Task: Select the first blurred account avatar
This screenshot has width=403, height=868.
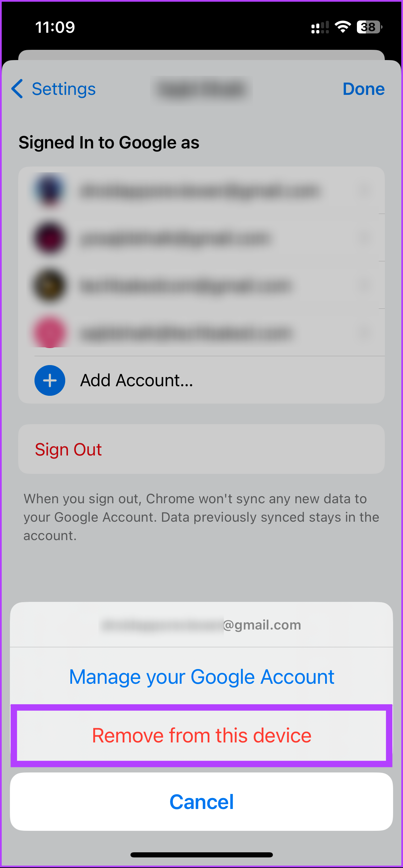Action: pyautogui.click(x=50, y=190)
